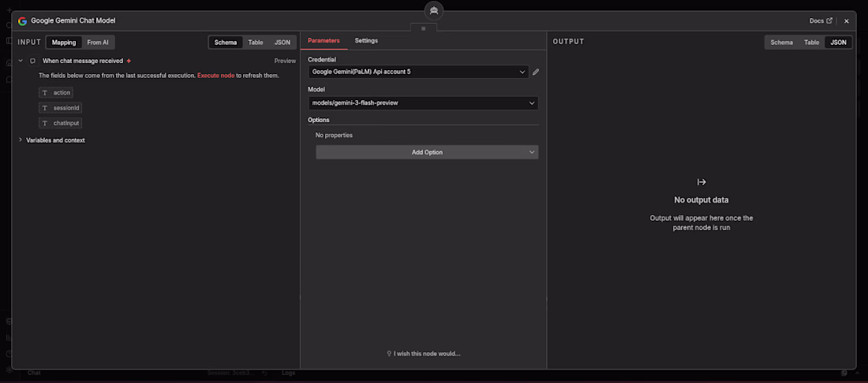
Task: Select the output Table view
Action: point(811,42)
